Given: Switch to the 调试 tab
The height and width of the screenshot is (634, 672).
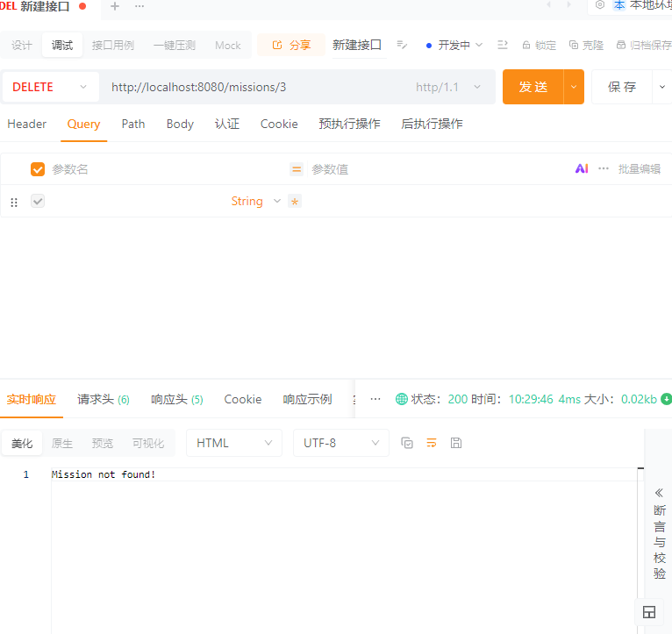Looking at the screenshot, I should pos(62,46).
